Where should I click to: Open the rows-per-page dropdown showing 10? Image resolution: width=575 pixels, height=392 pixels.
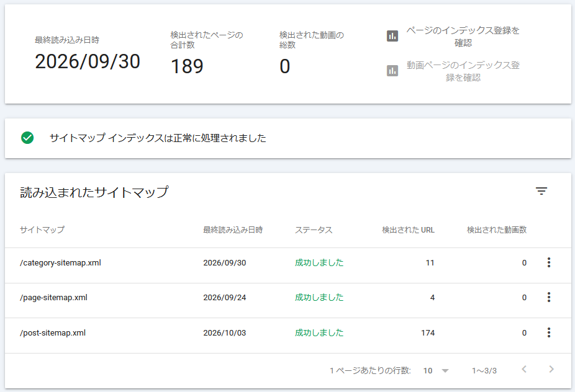[436, 370]
